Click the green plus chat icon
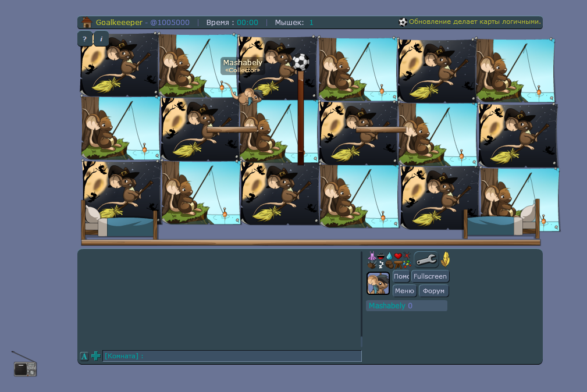Image resolution: width=587 pixels, height=392 pixels. (96, 356)
